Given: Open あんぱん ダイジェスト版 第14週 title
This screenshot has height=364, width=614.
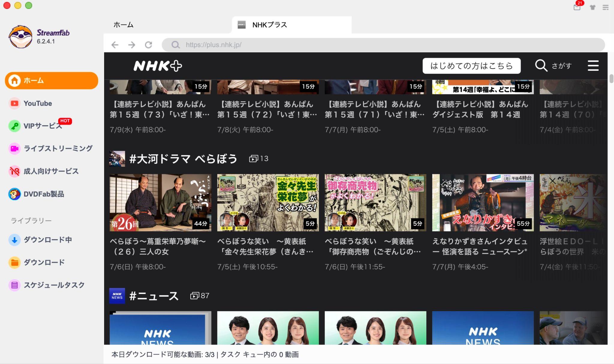Looking at the screenshot, I should [480, 109].
